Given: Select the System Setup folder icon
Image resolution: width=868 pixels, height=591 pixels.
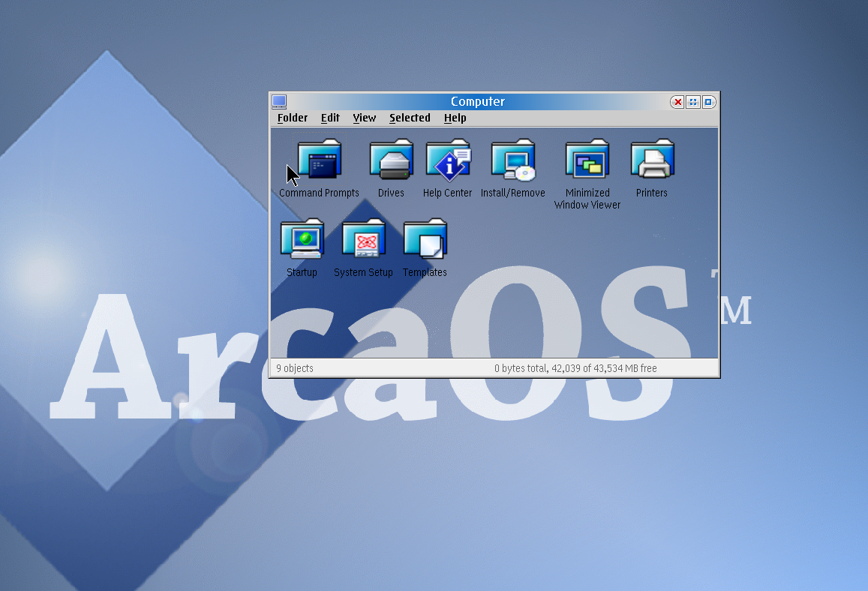Looking at the screenshot, I should click(x=364, y=238).
